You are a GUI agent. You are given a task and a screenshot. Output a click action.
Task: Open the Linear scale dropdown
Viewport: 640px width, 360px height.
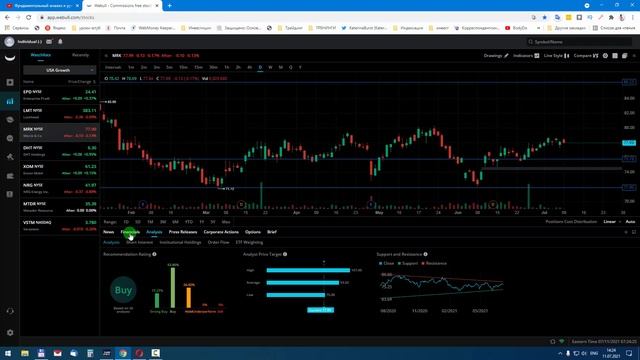tap(611, 222)
